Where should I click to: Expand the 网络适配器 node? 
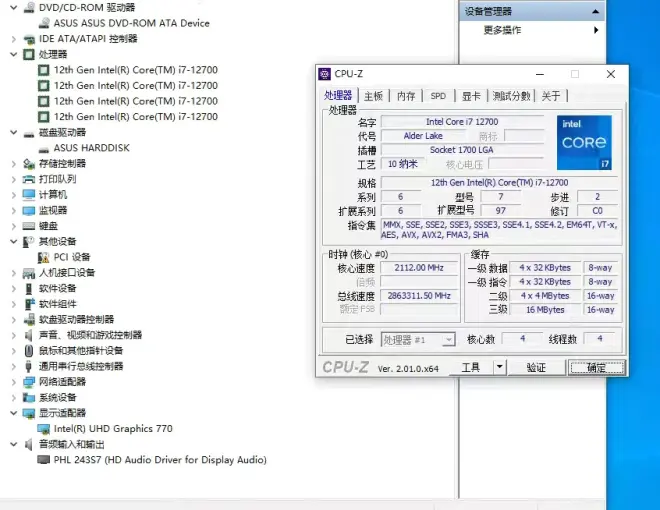pos(14,382)
